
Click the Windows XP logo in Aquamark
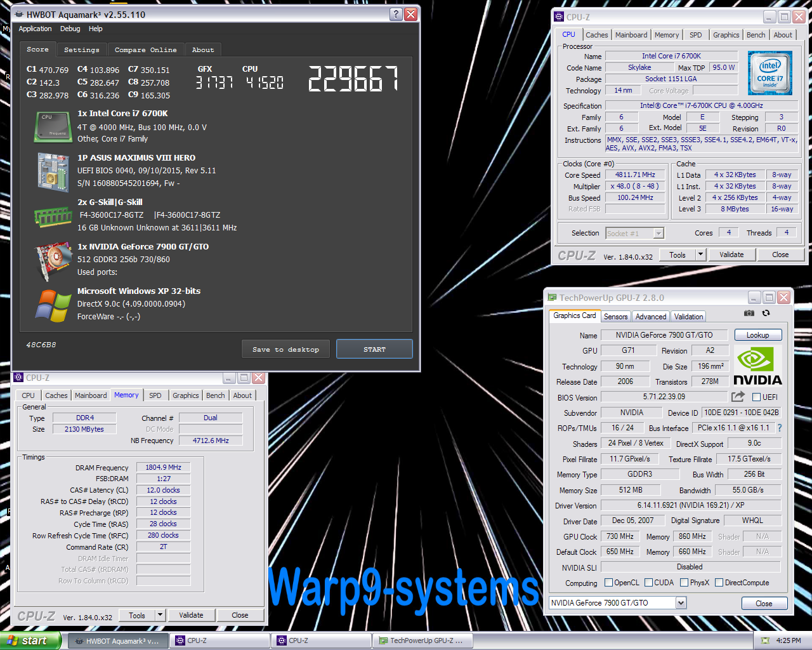point(53,305)
